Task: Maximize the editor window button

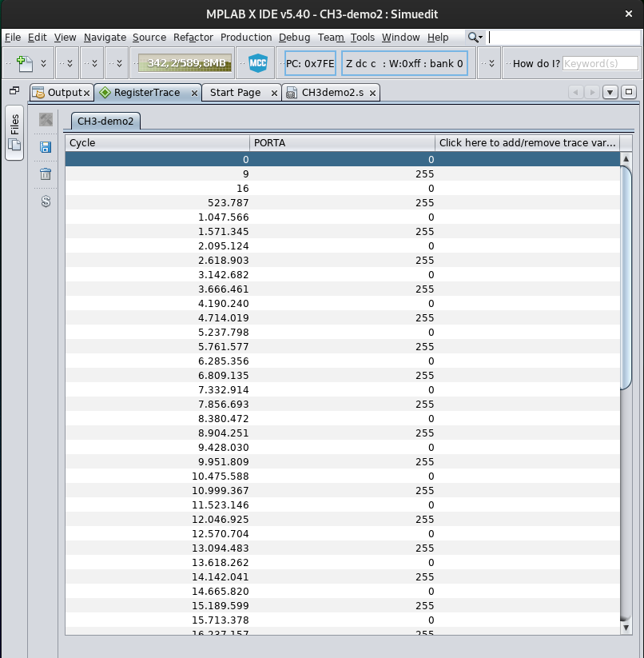Action: [x=629, y=92]
